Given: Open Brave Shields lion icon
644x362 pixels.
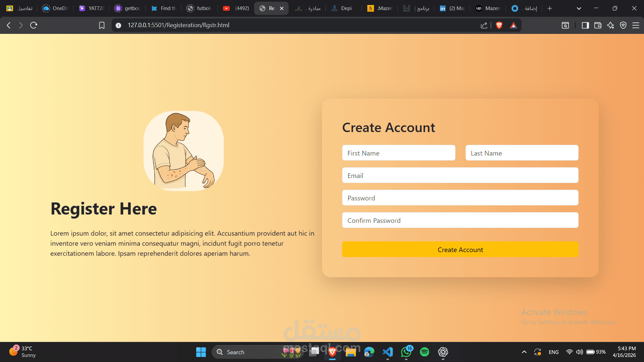Looking at the screenshot, I should (499, 25).
